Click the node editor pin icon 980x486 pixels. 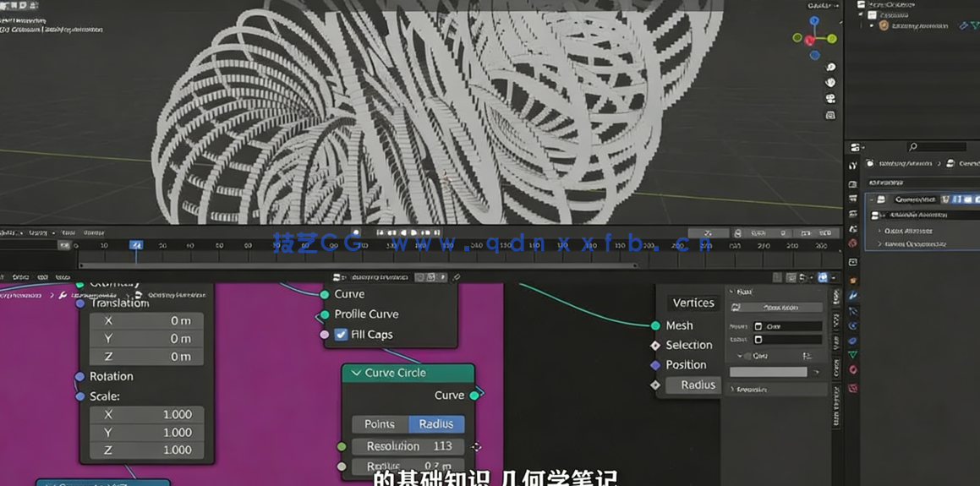457,276
